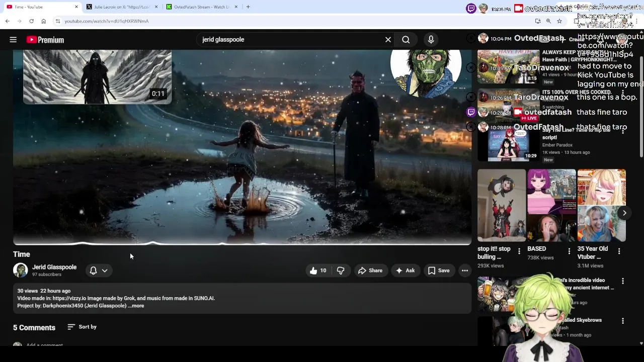This screenshot has height=362, width=644.
Task: Save the video to a playlist
Action: 439,270
